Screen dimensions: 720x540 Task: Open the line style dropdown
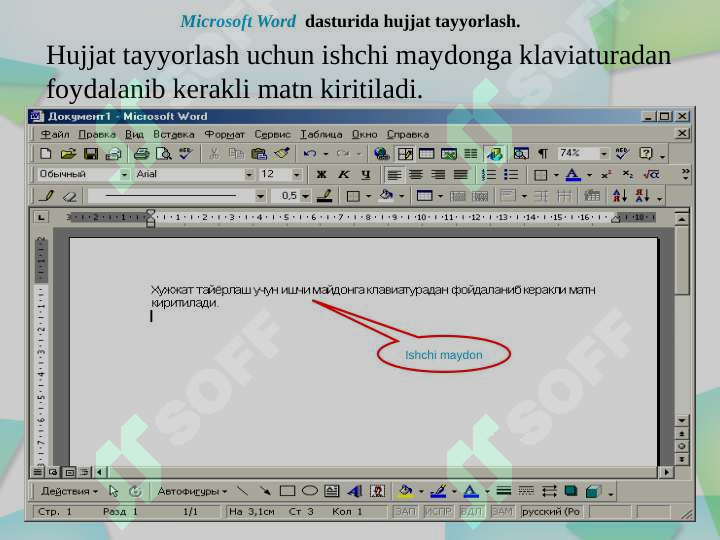pos(260,196)
